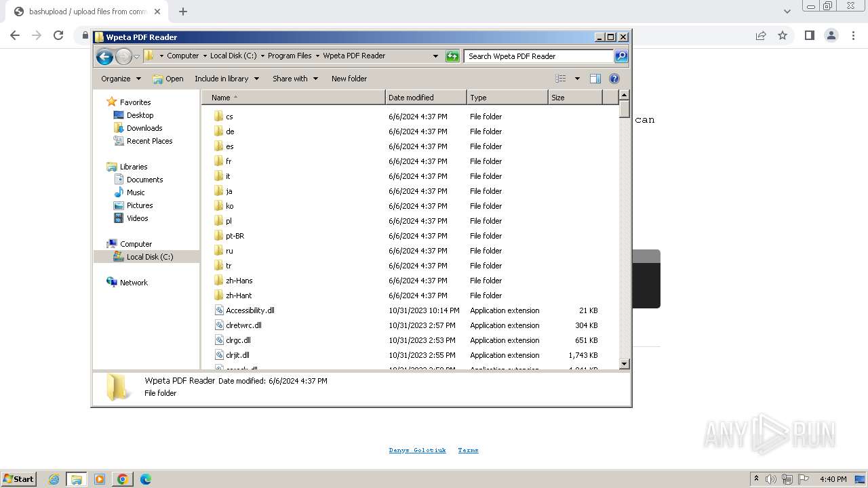This screenshot has width=868, height=488.
Task: Click the Search Wpeta PDF Reader field
Action: coord(538,56)
